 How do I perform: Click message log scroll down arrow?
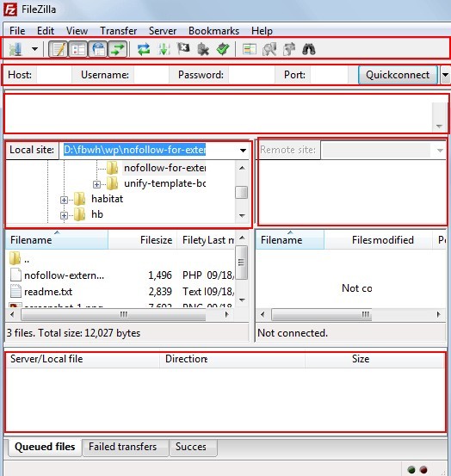coord(439,127)
